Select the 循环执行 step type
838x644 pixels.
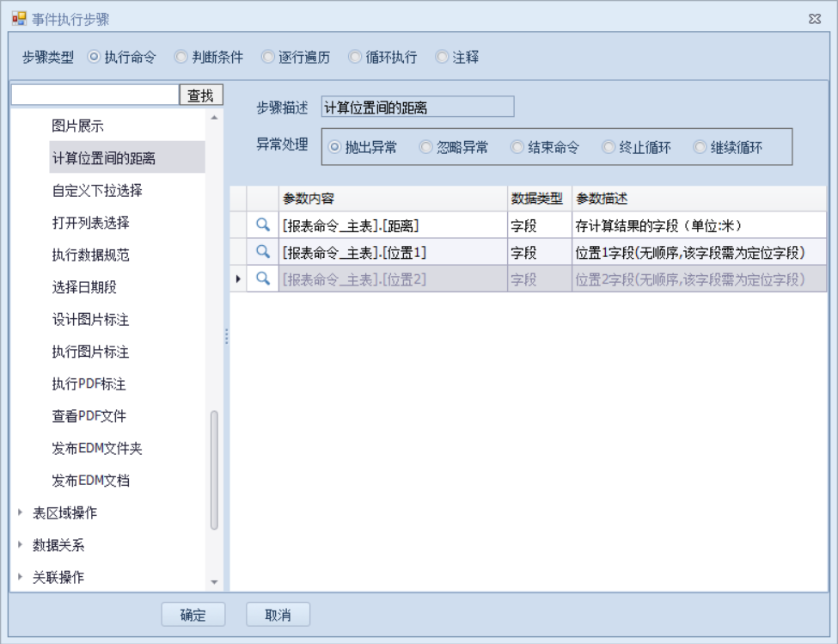354,58
